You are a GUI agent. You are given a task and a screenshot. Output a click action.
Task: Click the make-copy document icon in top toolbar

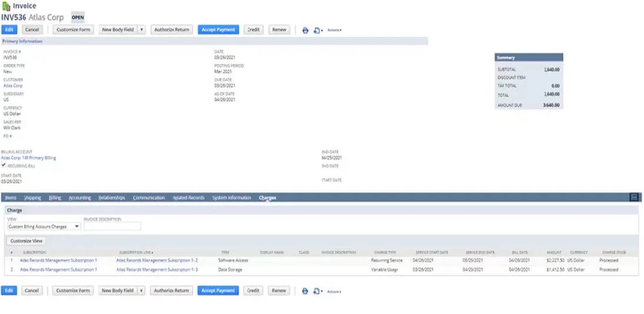[x=317, y=30]
